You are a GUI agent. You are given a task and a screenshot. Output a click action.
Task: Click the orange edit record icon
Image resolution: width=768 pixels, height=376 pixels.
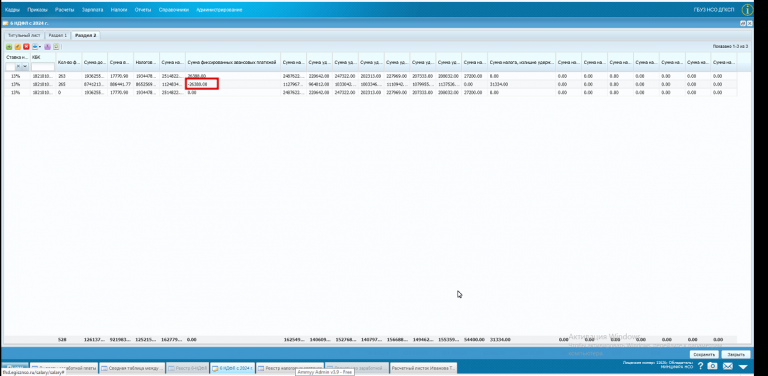click(x=18, y=47)
